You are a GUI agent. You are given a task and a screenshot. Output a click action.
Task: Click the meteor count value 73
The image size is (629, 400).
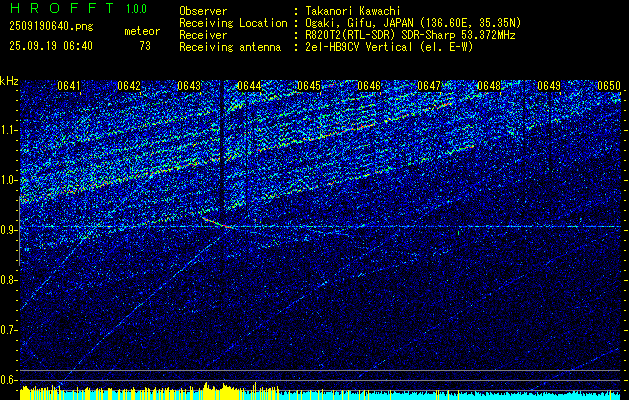pyautogui.click(x=145, y=46)
